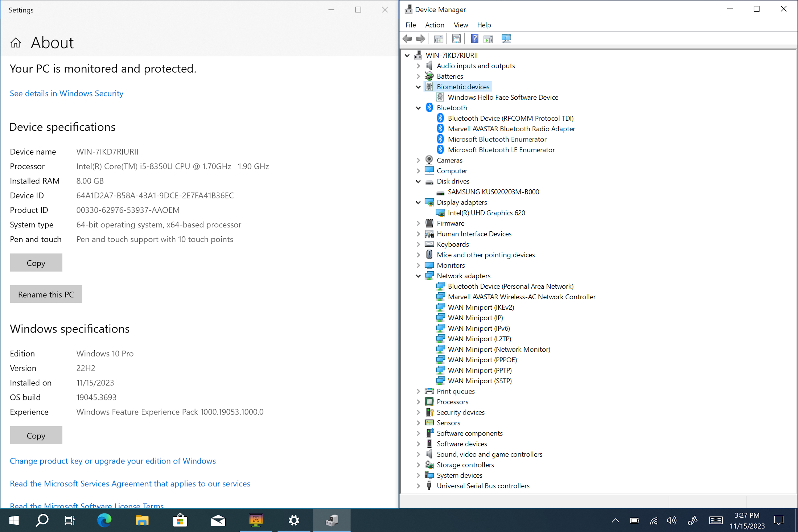Click the Device Manager taskbar icon
The width and height of the screenshot is (798, 532).
(332, 521)
